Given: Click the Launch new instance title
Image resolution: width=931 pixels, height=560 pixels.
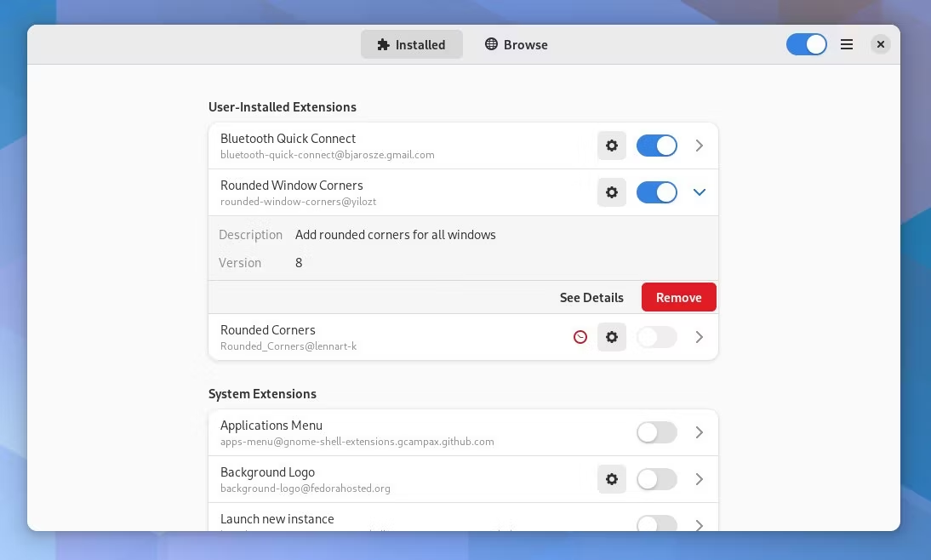Looking at the screenshot, I should (x=277, y=519).
